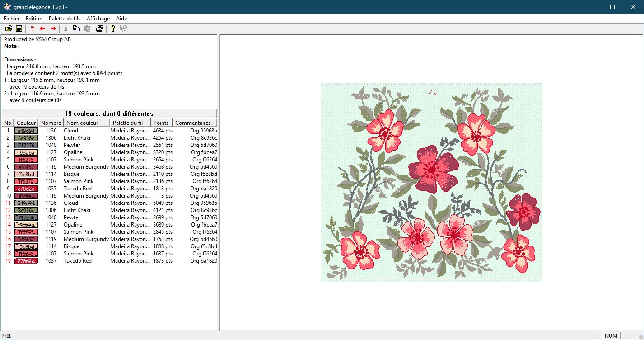644x340 pixels.
Task: Select row 6 Medium Burgundy thread
Action: (x=86, y=167)
